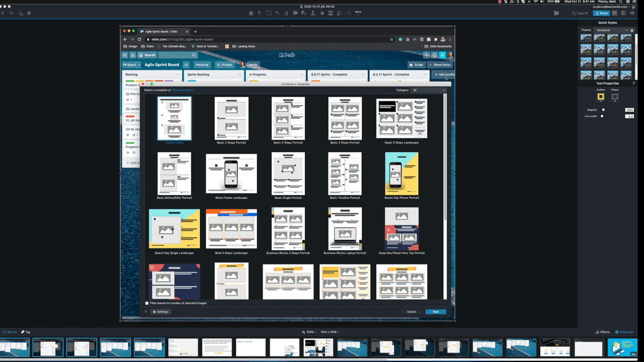Select Basic 5 Steps Landscape template

coord(401,121)
